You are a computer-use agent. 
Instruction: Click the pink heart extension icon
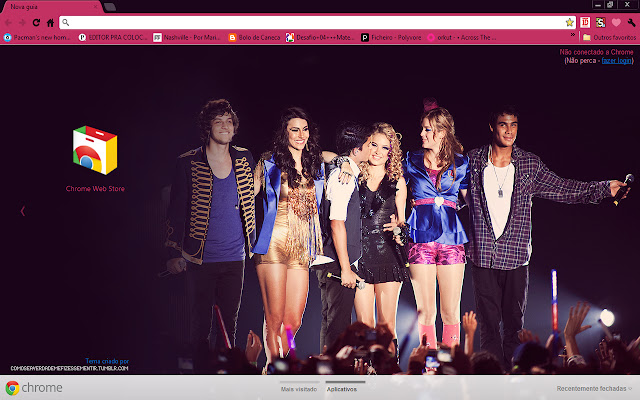[x=616, y=22]
